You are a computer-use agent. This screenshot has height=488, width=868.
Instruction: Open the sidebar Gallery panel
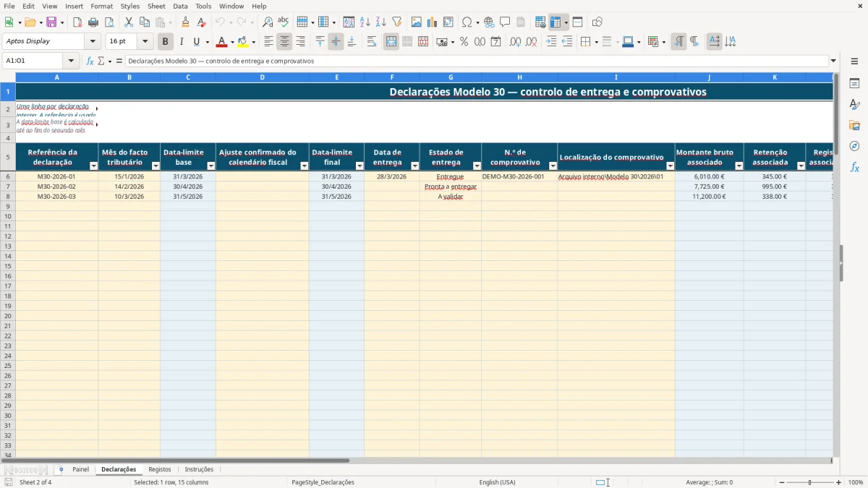[x=854, y=126]
